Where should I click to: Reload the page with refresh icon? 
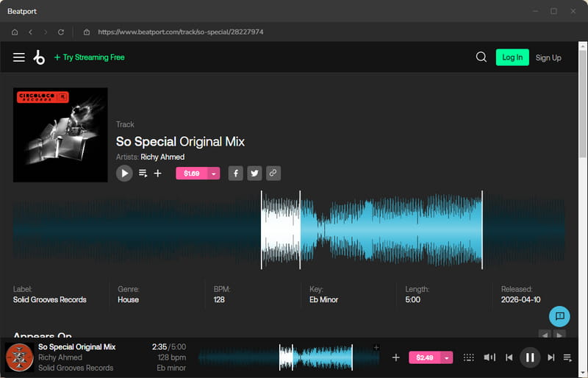click(61, 32)
